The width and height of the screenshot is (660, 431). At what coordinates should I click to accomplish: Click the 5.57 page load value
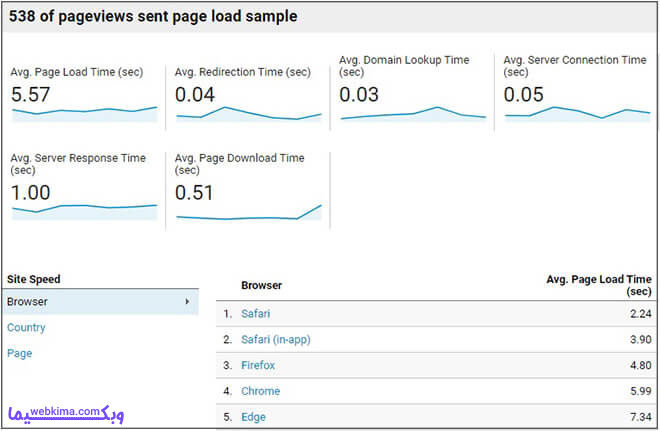point(30,94)
